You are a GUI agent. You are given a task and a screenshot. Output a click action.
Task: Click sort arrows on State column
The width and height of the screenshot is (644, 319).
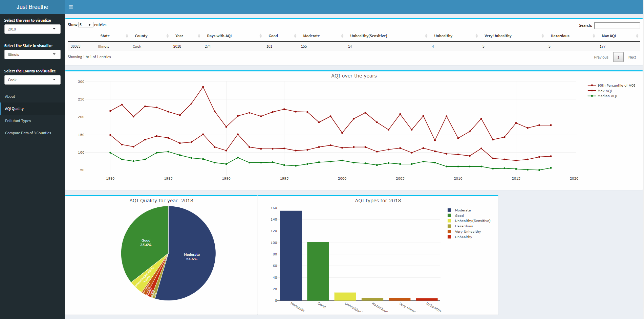[127, 36]
